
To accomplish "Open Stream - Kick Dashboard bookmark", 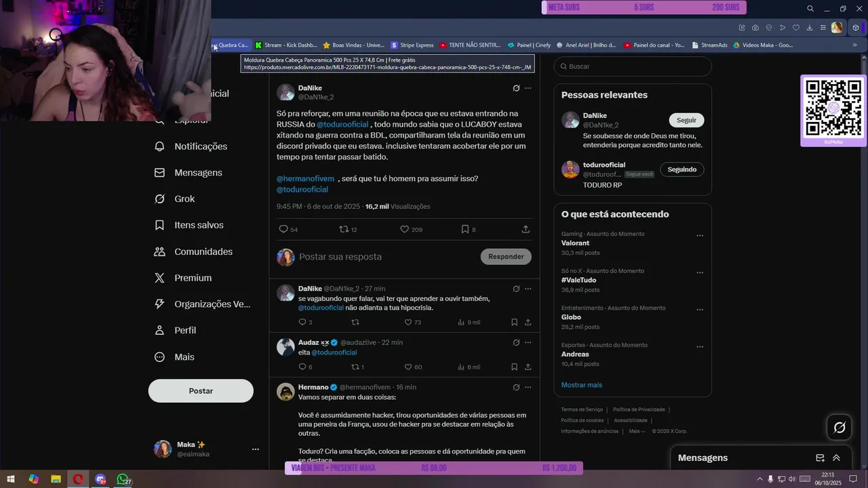I will 285,45.
